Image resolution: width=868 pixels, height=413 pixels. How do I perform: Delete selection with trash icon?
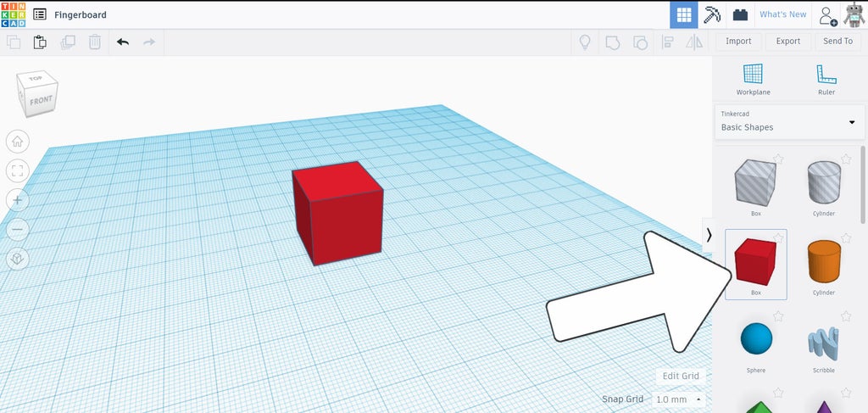(x=95, y=42)
